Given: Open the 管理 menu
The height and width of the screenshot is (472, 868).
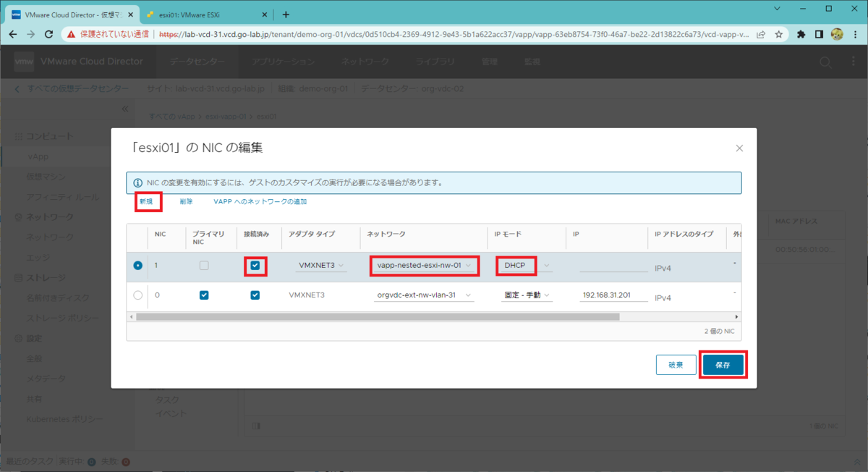Looking at the screenshot, I should click(x=490, y=62).
